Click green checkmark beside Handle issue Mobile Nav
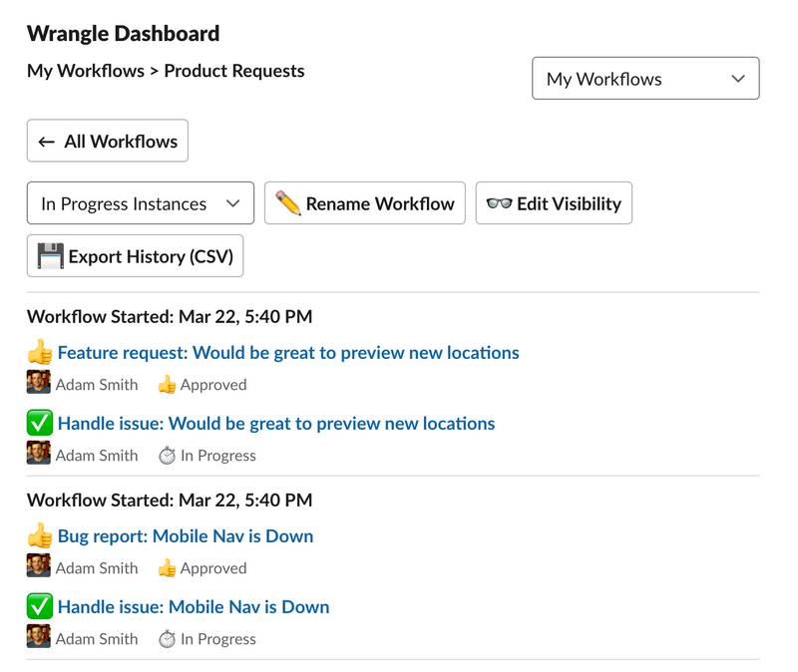 click(40, 606)
